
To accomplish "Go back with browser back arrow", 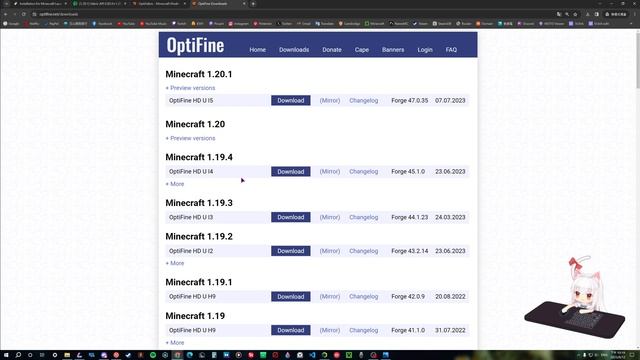I will (6, 14).
